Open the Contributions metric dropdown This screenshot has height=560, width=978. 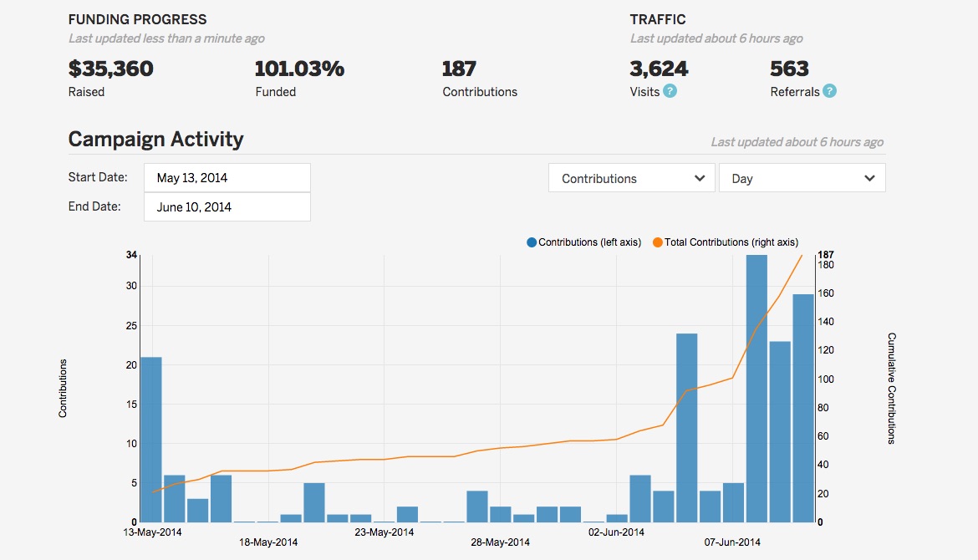coord(632,178)
